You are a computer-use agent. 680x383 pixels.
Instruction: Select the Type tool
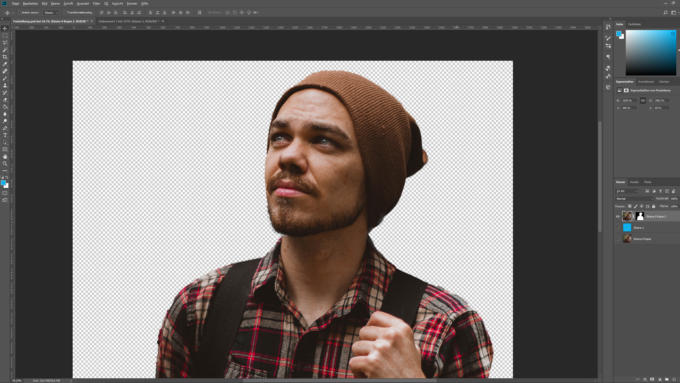[x=5, y=135]
